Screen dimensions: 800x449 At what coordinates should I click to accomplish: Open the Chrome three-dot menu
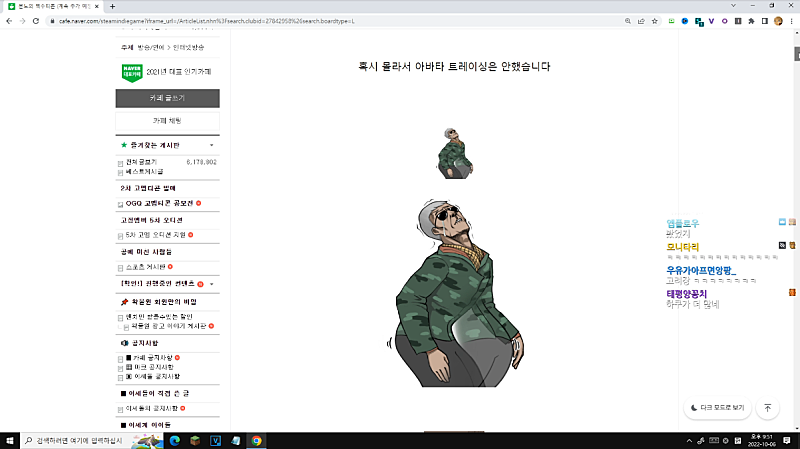791,21
